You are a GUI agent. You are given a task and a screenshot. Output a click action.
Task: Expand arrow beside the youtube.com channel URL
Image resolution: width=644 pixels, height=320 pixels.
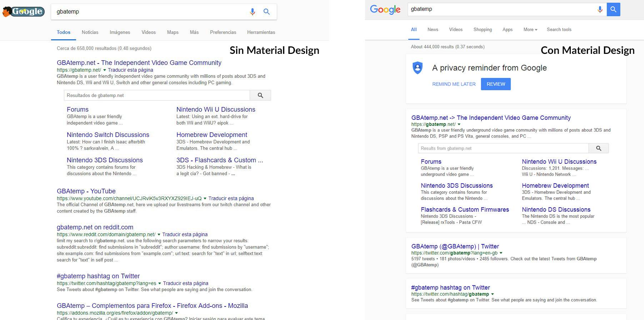pos(205,199)
